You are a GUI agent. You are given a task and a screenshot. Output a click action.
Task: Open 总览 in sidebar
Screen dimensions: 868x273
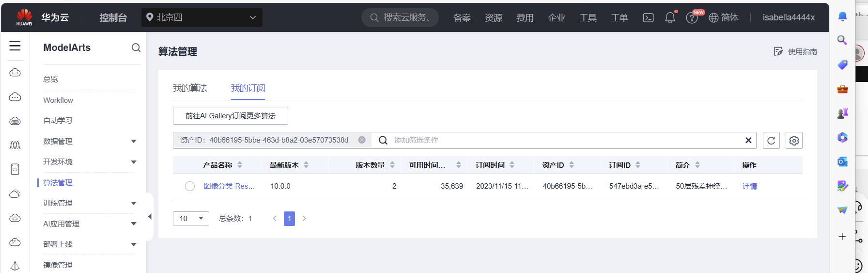coord(50,80)
